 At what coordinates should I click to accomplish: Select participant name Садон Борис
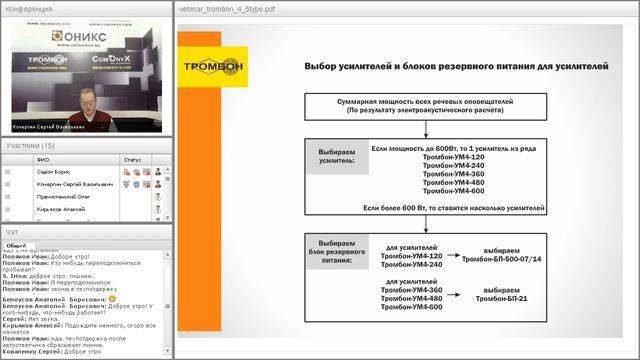53,172
